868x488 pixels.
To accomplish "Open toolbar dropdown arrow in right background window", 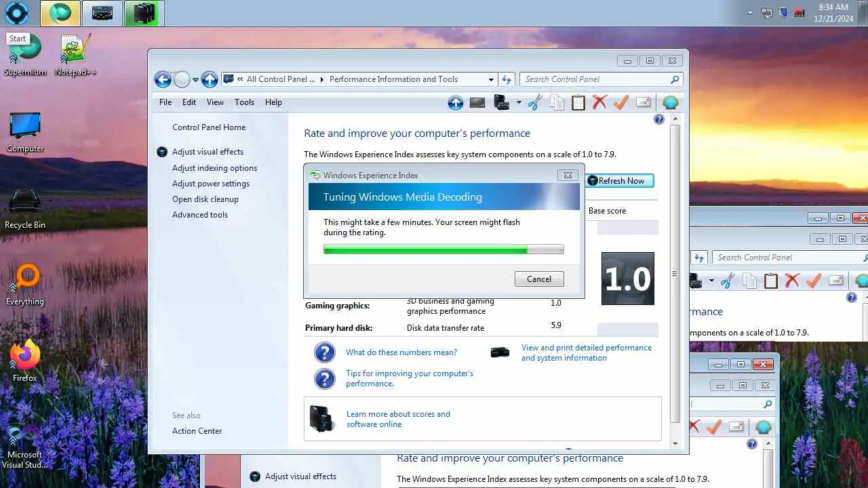I will pos(711,281).
